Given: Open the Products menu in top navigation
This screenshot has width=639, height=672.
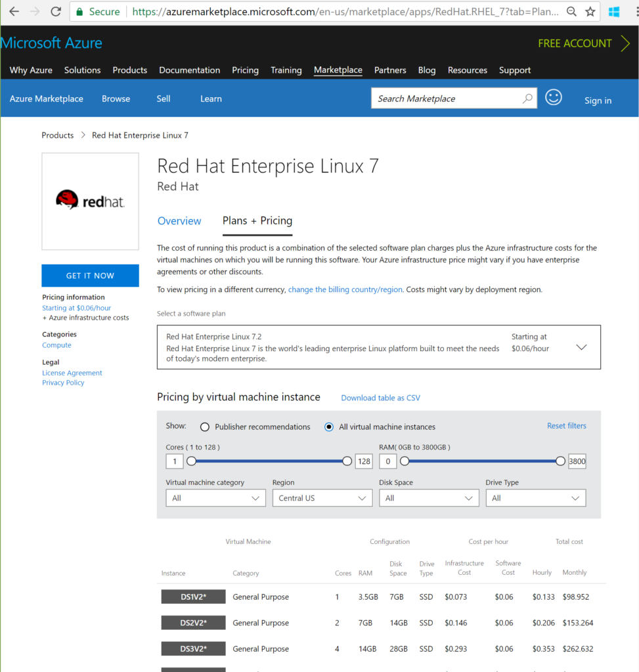Looking at the screenshot, I should 130,70.
